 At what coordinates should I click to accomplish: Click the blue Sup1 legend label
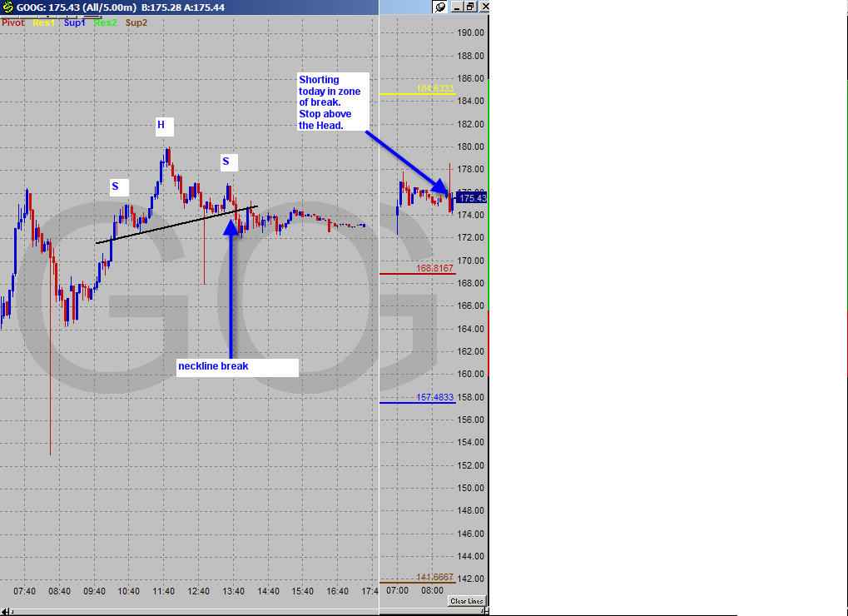[x=75, y=22]
